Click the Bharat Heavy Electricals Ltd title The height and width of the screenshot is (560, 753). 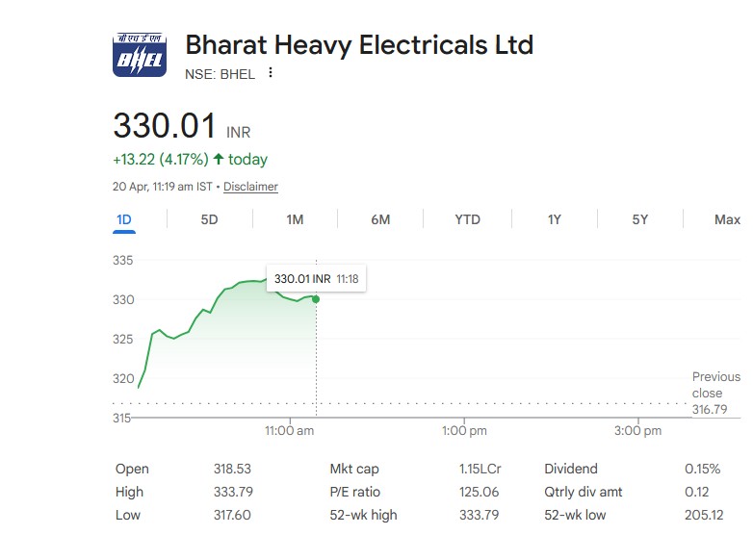(358, 44)
